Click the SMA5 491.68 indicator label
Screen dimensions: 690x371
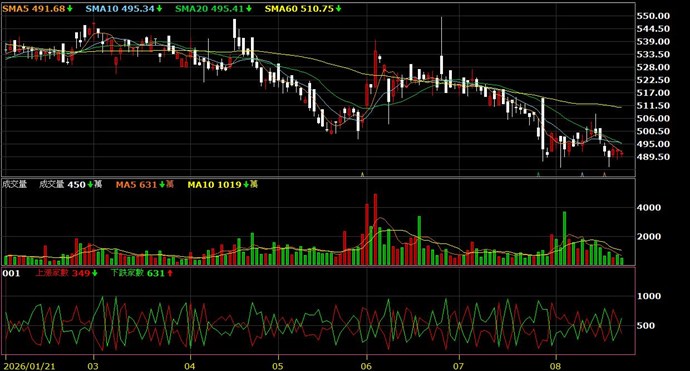34,8
